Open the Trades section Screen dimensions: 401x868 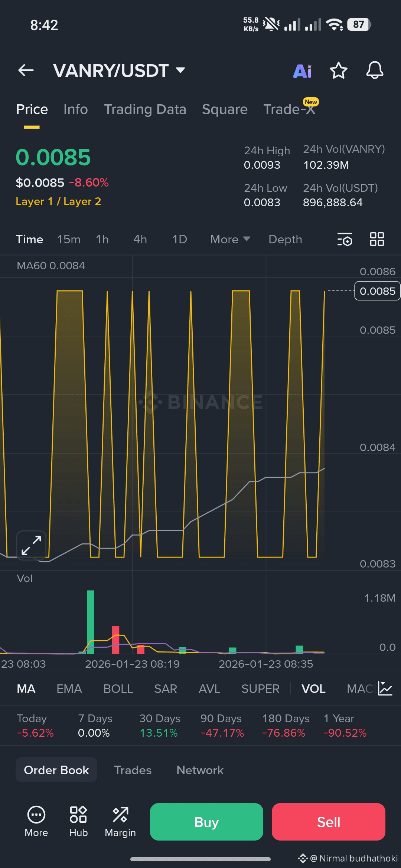point(133,770)
